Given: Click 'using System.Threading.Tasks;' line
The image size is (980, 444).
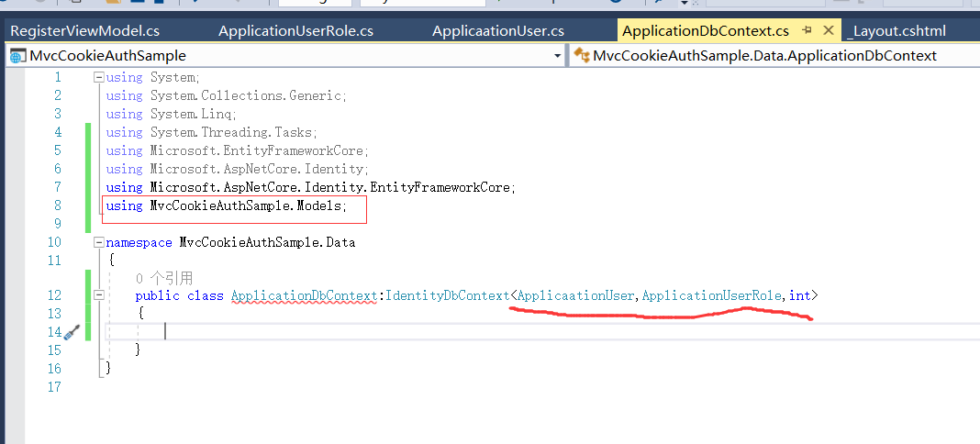Looking at the screenshot, I should point(212,132).
